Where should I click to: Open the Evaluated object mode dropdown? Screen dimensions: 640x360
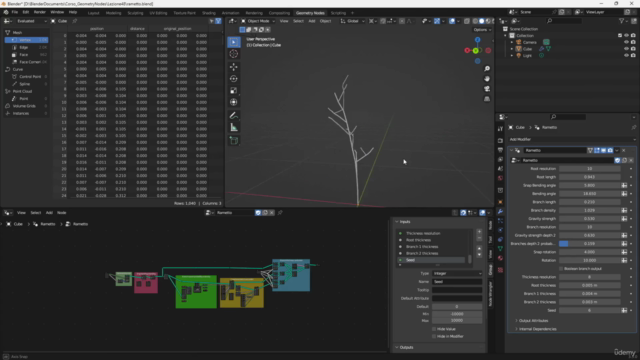pos(32,21)
